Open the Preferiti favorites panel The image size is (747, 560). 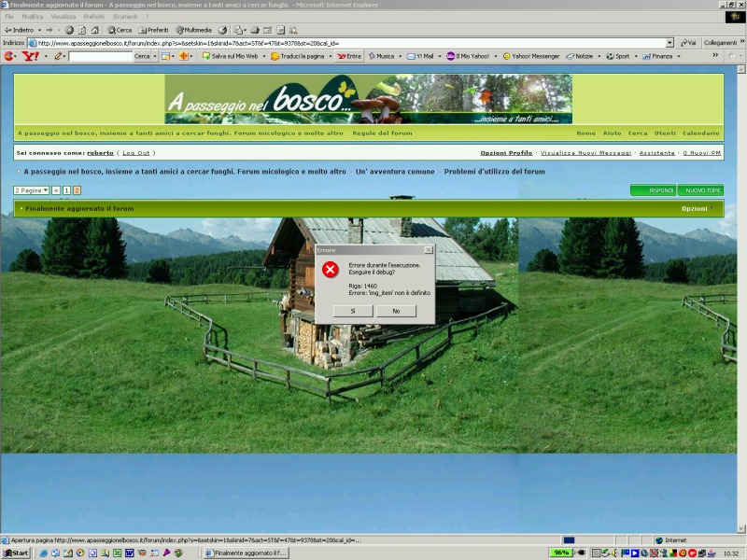(x=153, y=30)
